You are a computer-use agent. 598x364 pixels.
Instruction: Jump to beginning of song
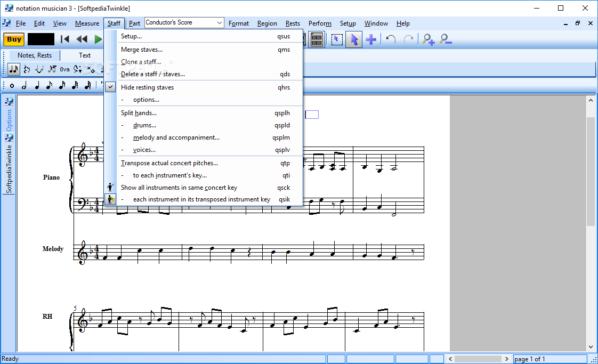[x=65, y=39]
